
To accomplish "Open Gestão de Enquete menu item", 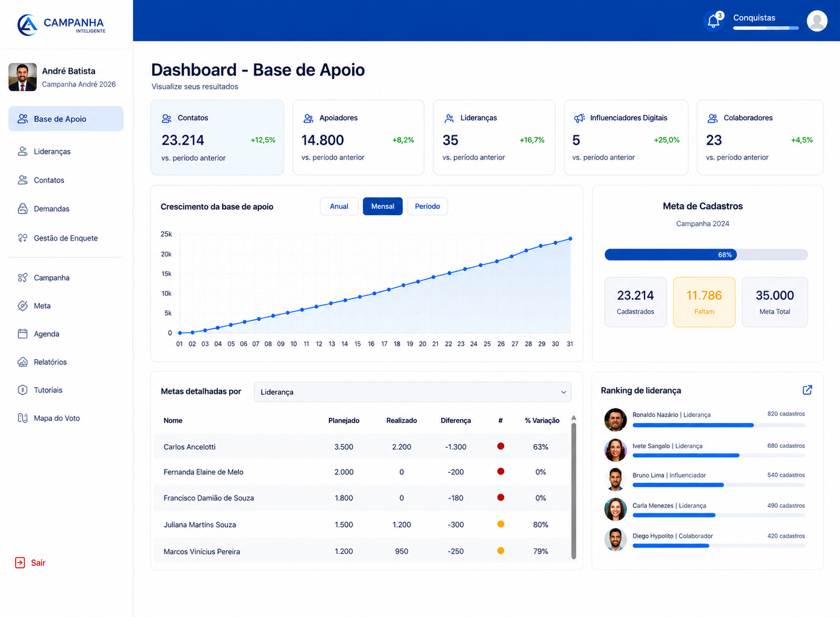I will (66, 238).
